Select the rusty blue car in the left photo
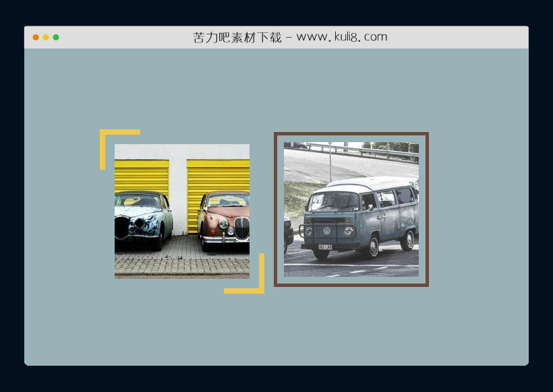The width and height of the screenshot is (553, 392). click(x=142, y=217)
